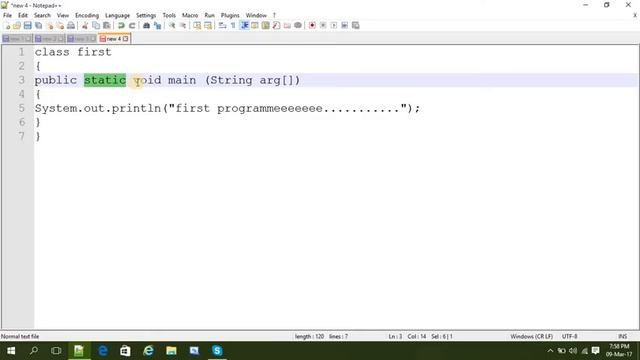Click the Open file toolbar icon
Image resolution: width=640 pixels, height=360 pixels.
17,26
